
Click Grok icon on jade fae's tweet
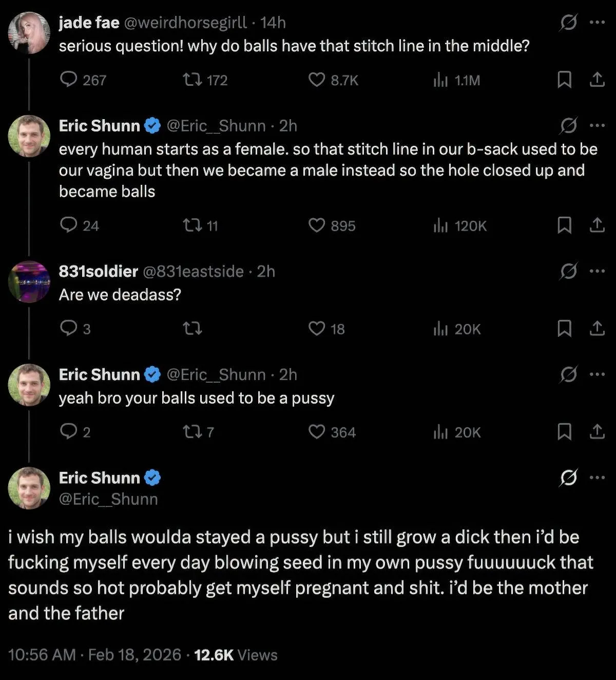tap(568, 23)
